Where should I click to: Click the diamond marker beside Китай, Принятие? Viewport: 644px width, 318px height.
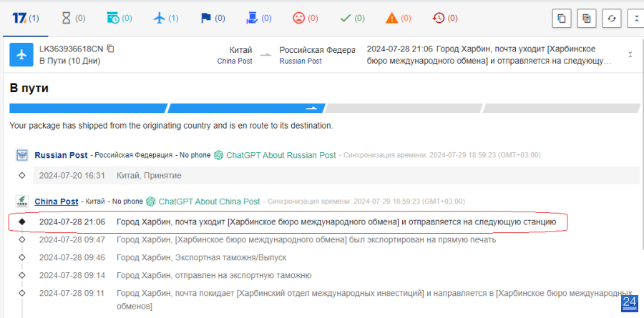coord(22,176)
